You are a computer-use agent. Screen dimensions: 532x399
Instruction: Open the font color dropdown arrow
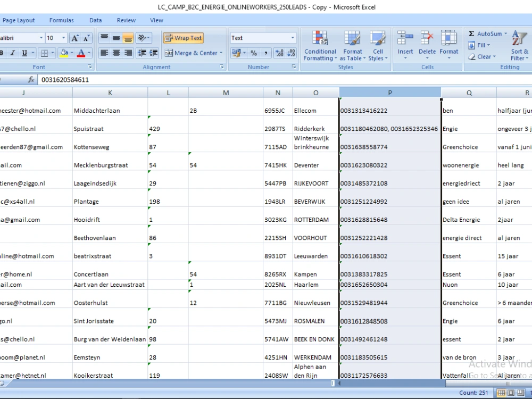coord(89,53)
